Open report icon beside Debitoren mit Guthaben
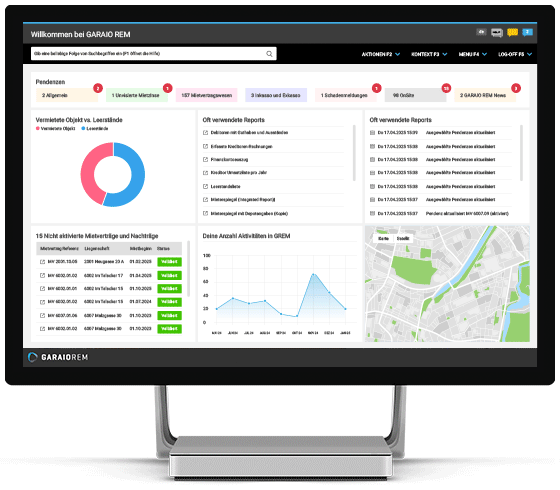Image resolution: width=560 pixels, height=490 pixels. pos(205,132)
